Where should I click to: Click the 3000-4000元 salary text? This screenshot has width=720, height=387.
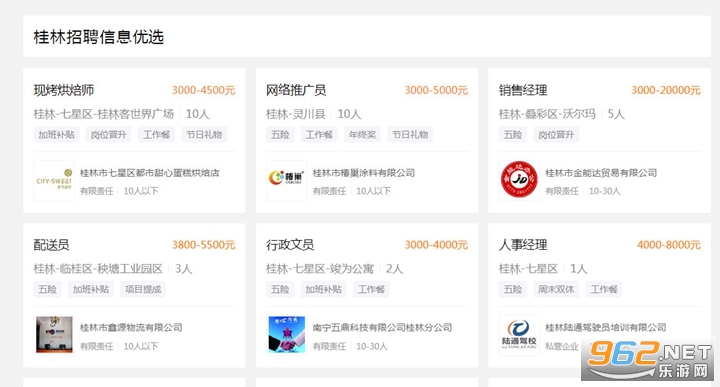pyautogui.click(x=436, y=245)
